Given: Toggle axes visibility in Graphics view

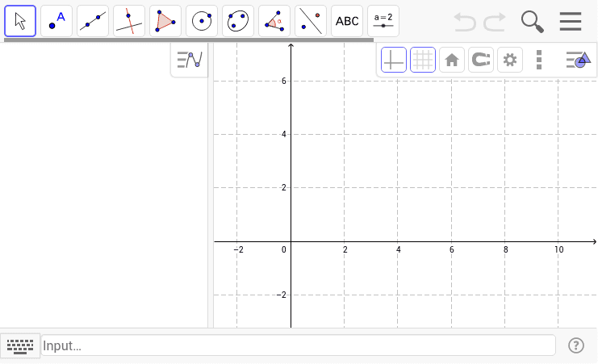Looking at the screenshot, I should pos(394,60).
